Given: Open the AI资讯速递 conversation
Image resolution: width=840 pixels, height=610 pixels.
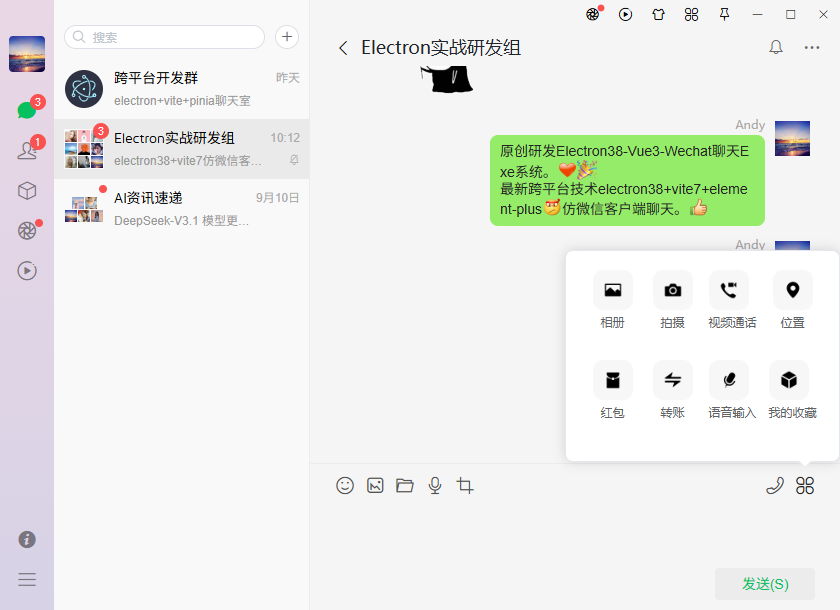Looking at the screenshot, I should (182, 209).
